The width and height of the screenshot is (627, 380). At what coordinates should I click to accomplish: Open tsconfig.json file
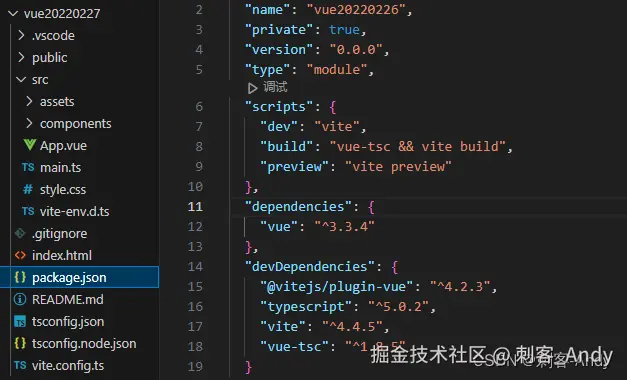tap(68, 322)
